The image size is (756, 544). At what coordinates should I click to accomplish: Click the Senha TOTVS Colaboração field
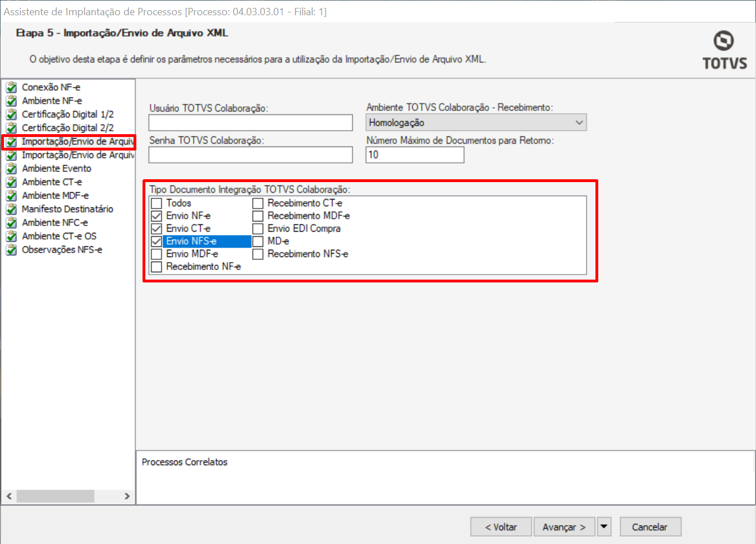251,155
